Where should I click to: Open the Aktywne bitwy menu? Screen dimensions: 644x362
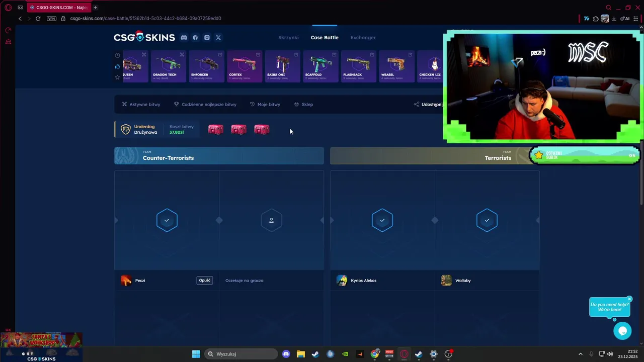(141, 105)
